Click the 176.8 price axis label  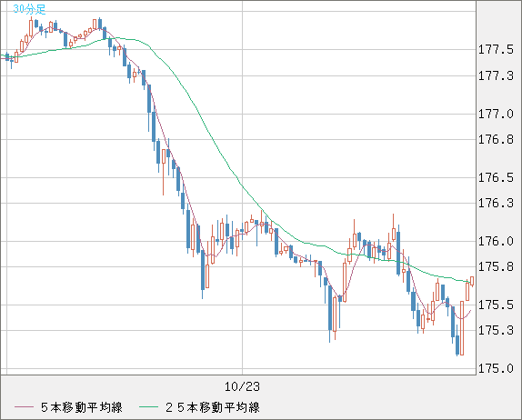(496, 139)
